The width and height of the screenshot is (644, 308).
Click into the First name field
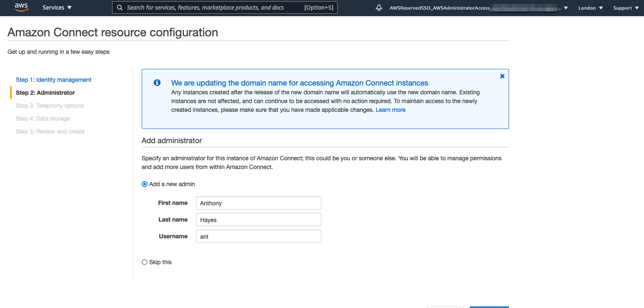[x=258, y=203]
